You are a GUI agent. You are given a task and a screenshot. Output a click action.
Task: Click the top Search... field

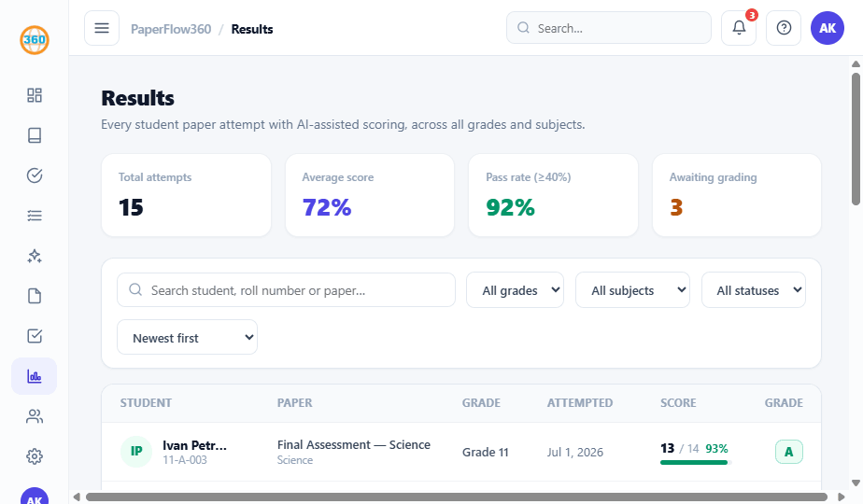coord(609,28)
